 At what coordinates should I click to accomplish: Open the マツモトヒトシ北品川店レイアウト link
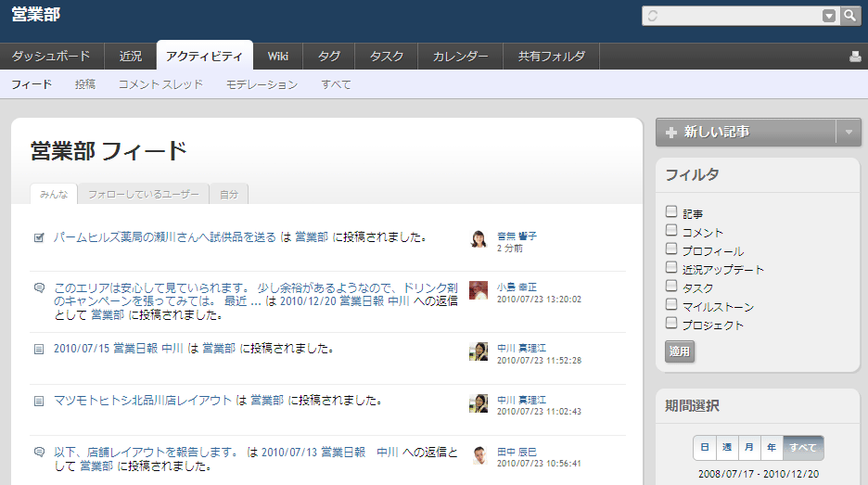143,401
